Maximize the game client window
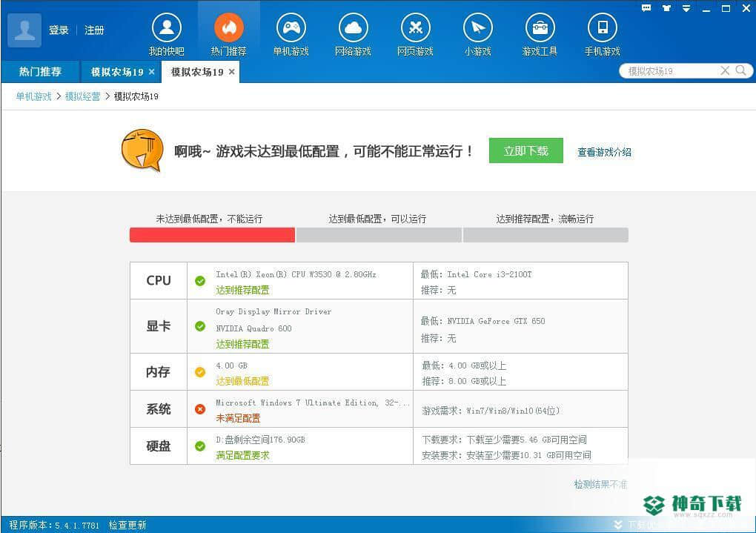This screenshot has height=533, width=756. pyautogui.click(x=726, y=8)
